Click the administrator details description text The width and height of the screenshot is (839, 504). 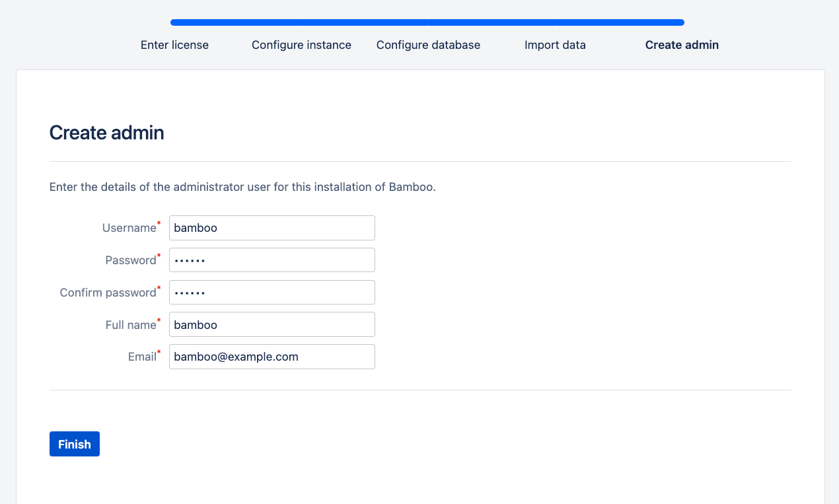click(242, 187)
